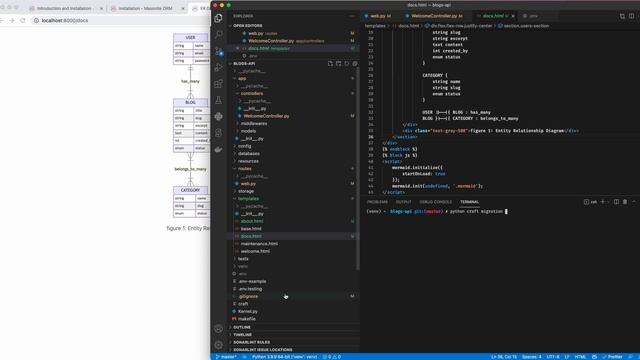Image resolution: width=640 pixels, height=360 pixels.
Task: Open the Source Control view
Action: click(x=218, y=51)
